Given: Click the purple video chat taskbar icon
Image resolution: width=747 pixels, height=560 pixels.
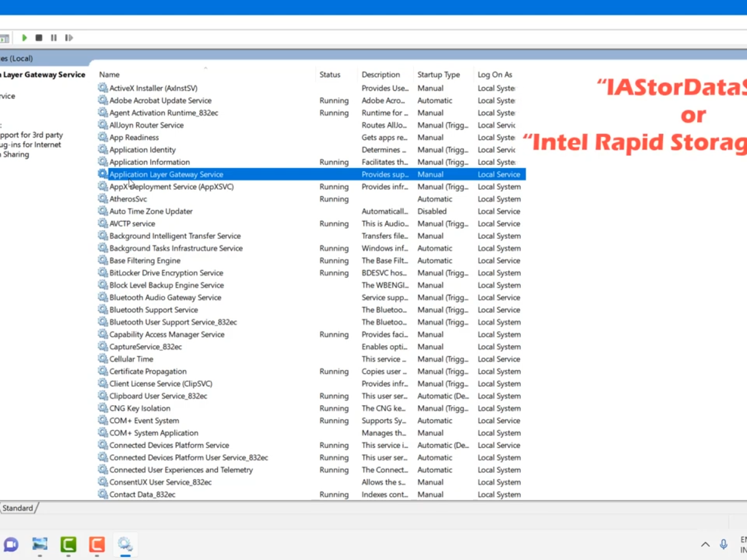Looking at the screenshot, I should [11, 544].
